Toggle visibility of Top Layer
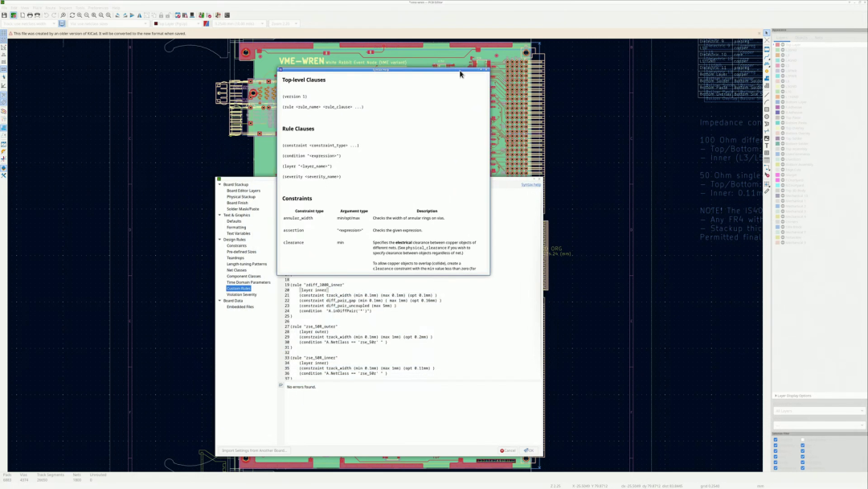Screen dimensions: 868x489 coord(783,44)
